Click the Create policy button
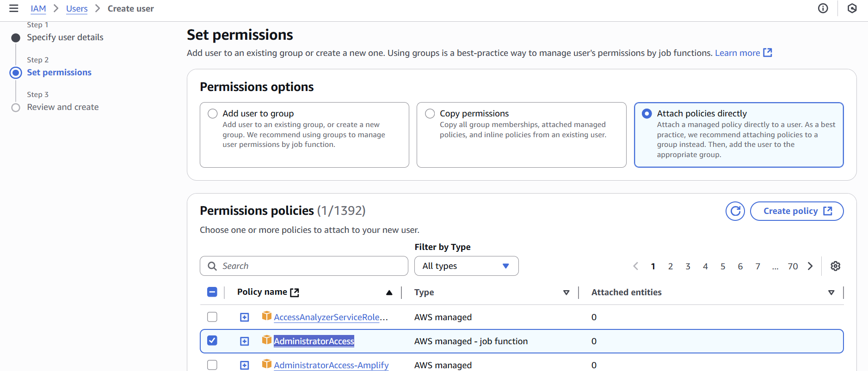The height and width of the screenshot is (371, 868). click(x=796, y=211)
